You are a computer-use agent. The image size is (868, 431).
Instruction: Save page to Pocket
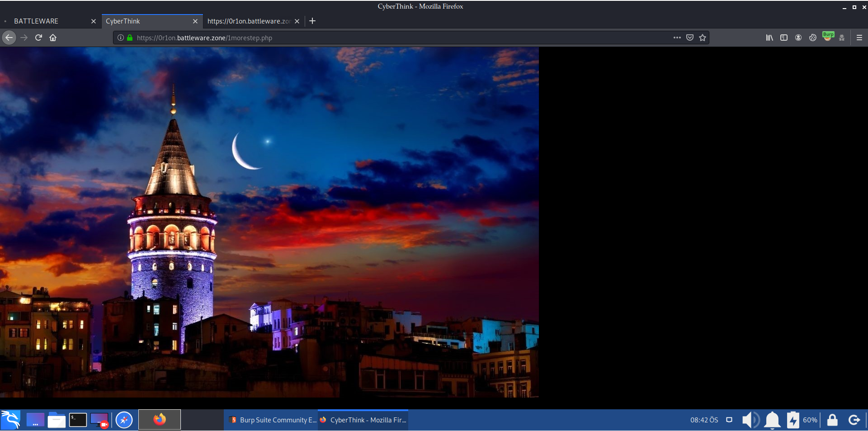click(x=689, y=38)
